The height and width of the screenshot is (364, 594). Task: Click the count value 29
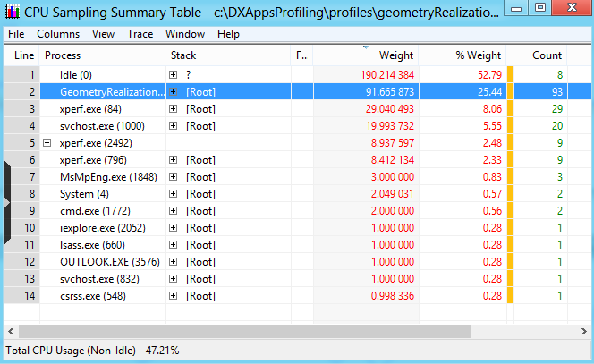[x=557, y=109]
